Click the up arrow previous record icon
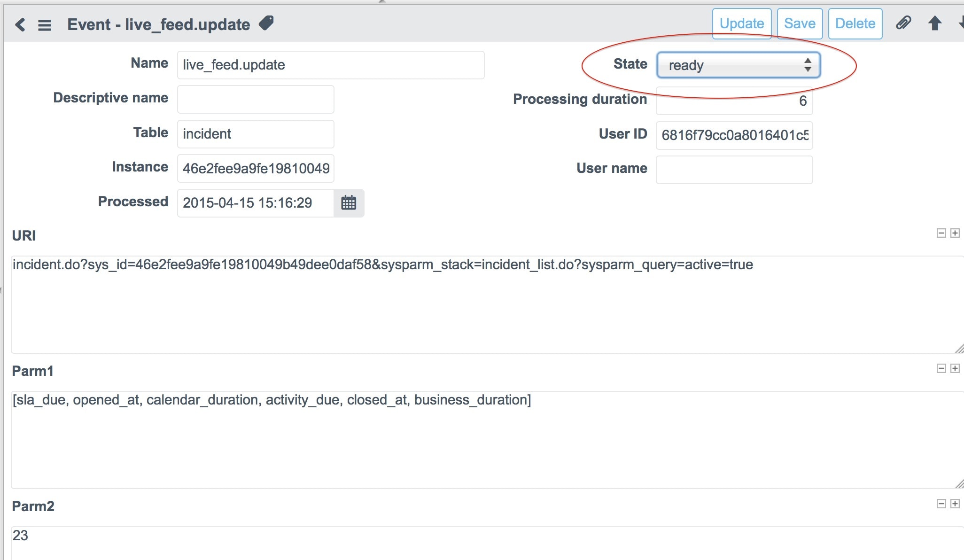 pos(935,23)
